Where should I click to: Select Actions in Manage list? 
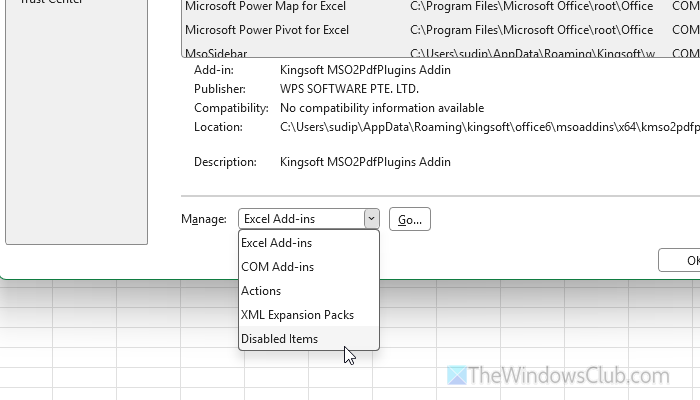[x=309, y=291]
